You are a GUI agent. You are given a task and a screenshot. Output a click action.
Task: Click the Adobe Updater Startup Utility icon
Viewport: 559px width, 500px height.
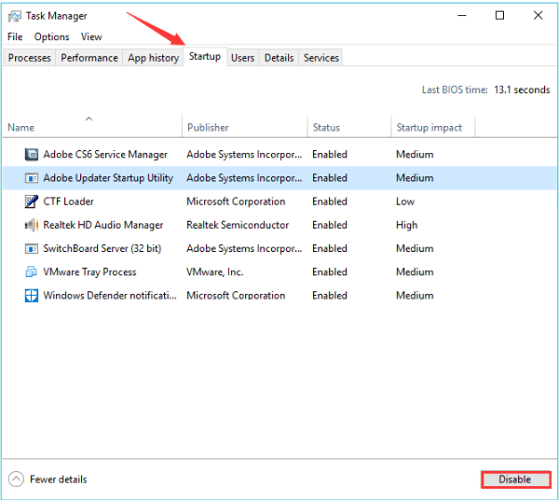pos(31,178)
